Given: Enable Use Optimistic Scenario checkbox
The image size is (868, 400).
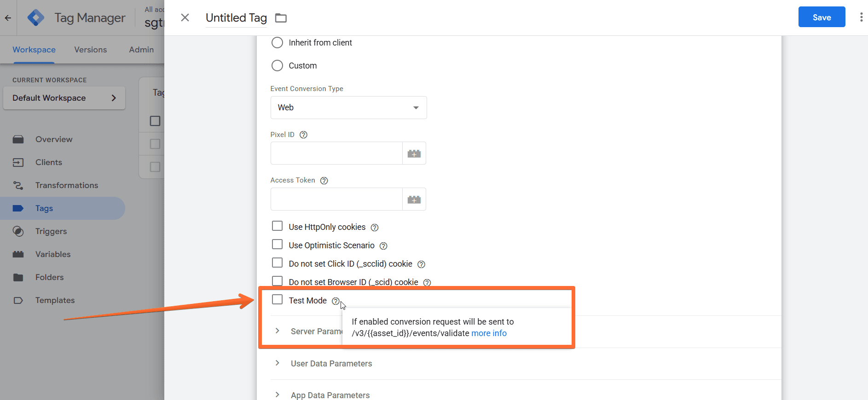Looking at the screenshot, I should pos(277,245).
